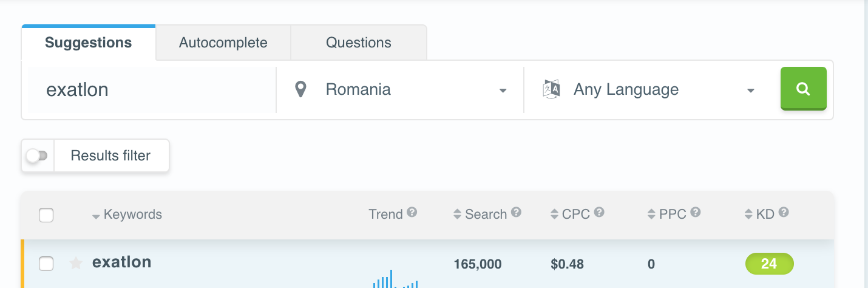Open the KD column help icon
Viewport: 868px width, 288px height.
tap(784, 213)
